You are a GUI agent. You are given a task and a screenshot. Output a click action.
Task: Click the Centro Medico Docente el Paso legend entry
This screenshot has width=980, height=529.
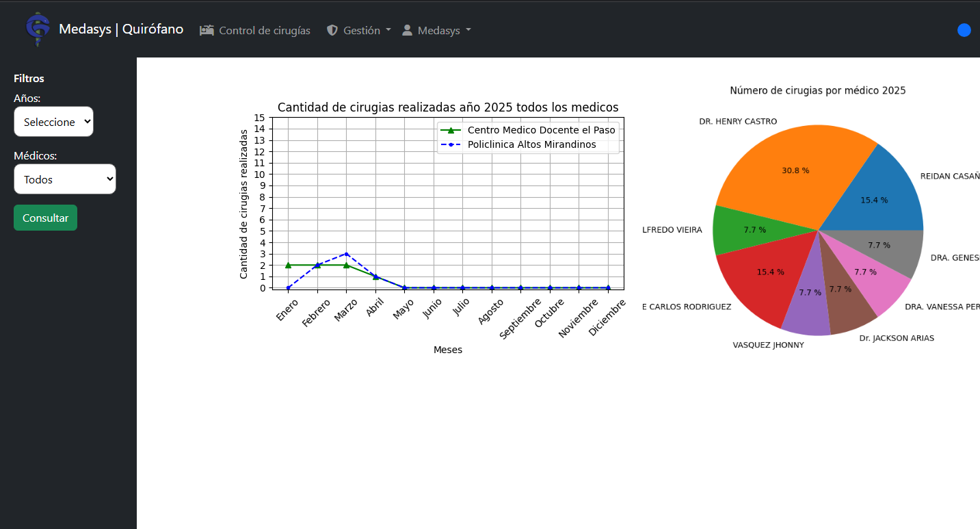click(541, 130)
